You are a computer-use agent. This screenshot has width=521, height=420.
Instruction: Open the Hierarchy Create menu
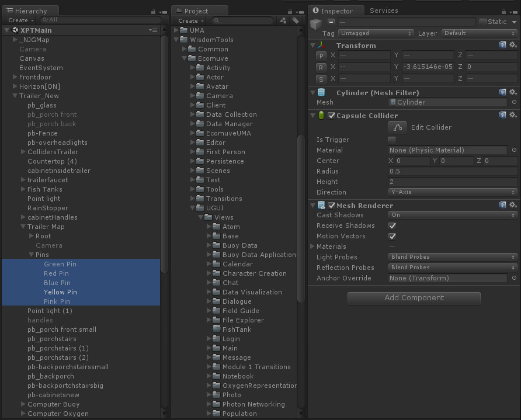21,20
